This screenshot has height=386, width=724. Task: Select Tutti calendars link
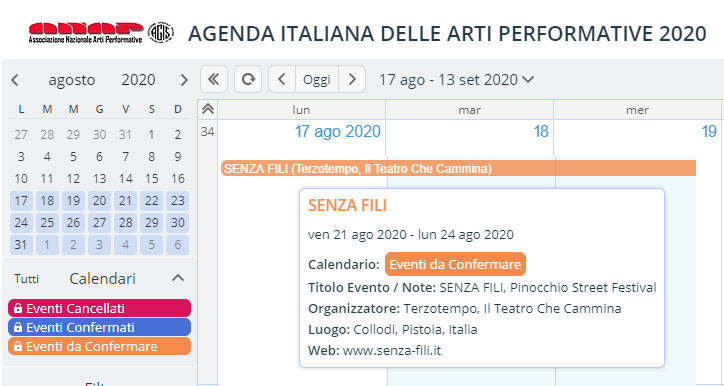pos(26,279)
